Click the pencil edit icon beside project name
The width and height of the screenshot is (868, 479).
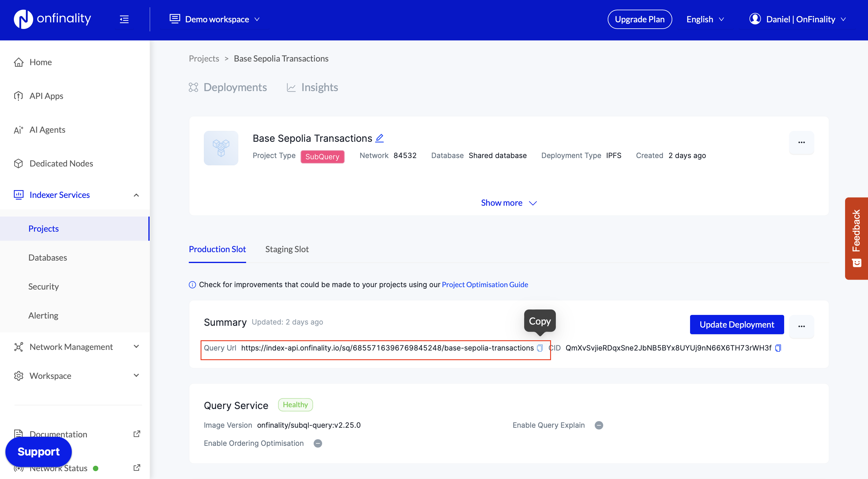tap(379, 138)
